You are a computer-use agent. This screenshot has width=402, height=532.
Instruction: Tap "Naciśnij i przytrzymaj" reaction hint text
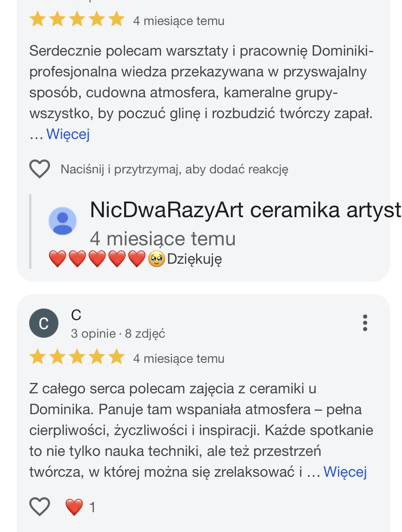[174, 170]
